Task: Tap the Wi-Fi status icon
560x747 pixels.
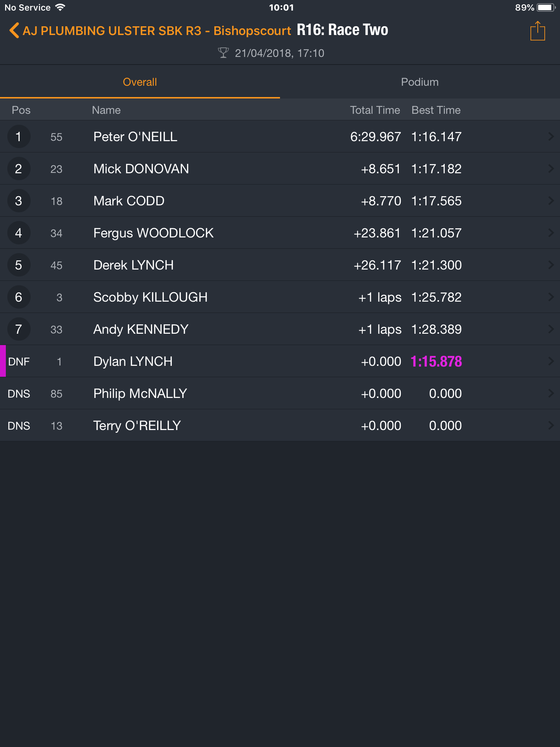Action: [60, 7]
